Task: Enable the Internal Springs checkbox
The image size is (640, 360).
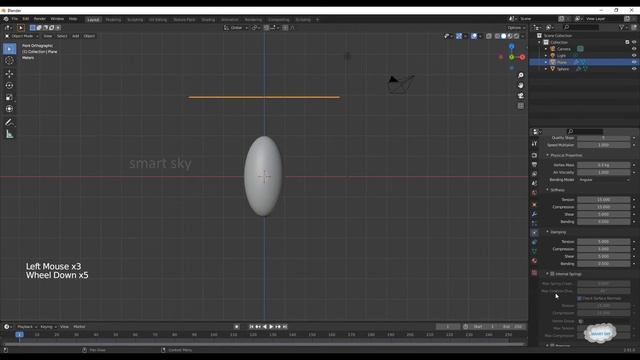Action: tap(552, 274)
